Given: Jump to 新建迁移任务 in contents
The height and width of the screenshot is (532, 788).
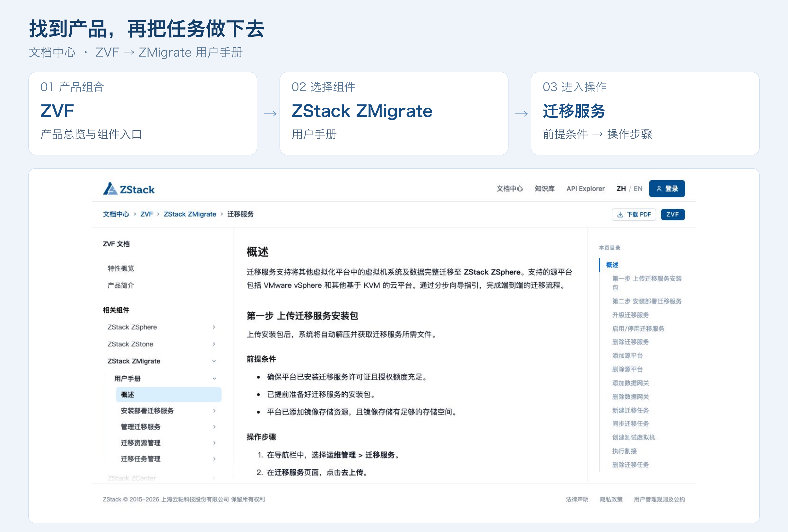Looking at the screenshot, I should pos(630,410).
